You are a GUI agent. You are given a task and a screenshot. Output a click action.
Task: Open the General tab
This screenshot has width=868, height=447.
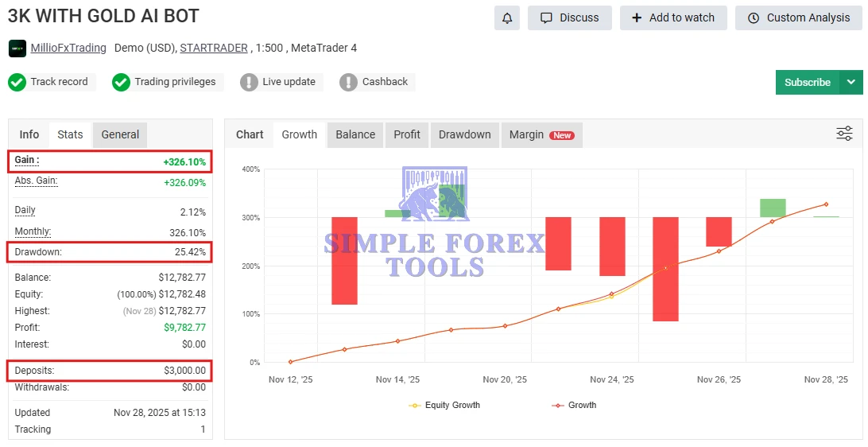pos(120,134)
